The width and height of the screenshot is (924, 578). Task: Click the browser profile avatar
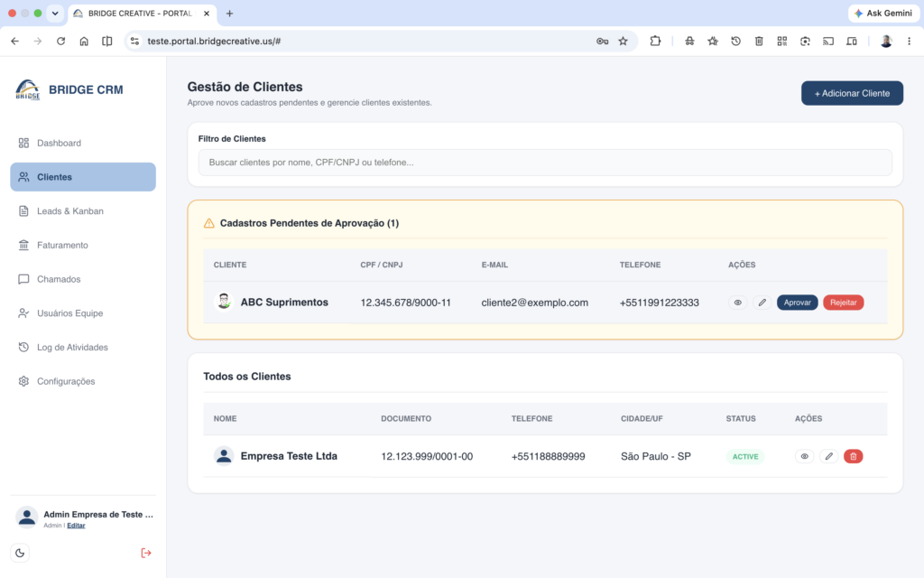[x=886, y=42]
